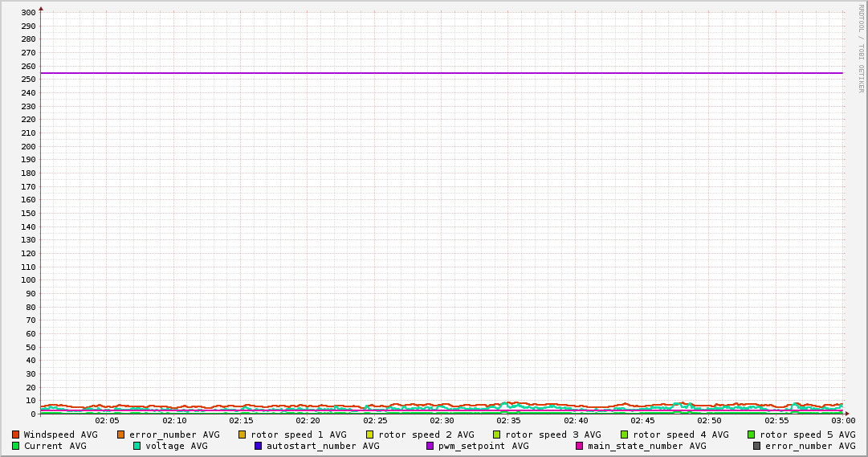The width and height of the screenshot is (868, 457).
Task: Select the rotor speed 2 AVG swatch
Action: click(x=370, y=435)
